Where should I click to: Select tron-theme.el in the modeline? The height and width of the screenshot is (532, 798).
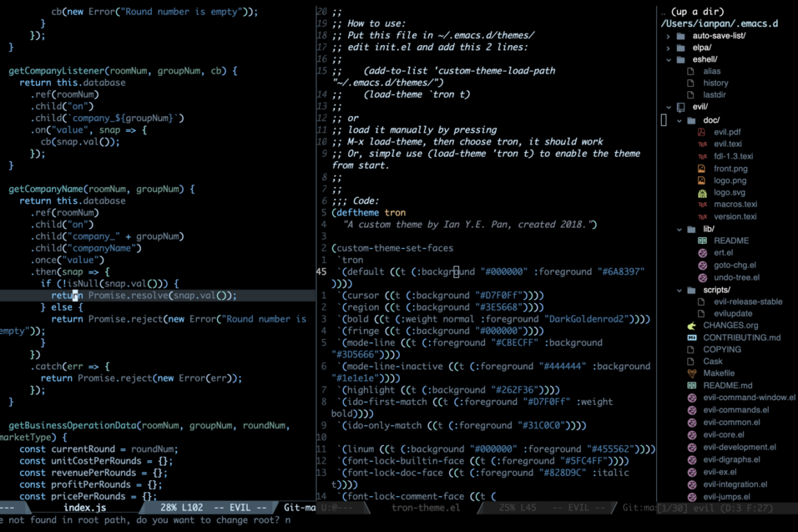coord(426,507)
